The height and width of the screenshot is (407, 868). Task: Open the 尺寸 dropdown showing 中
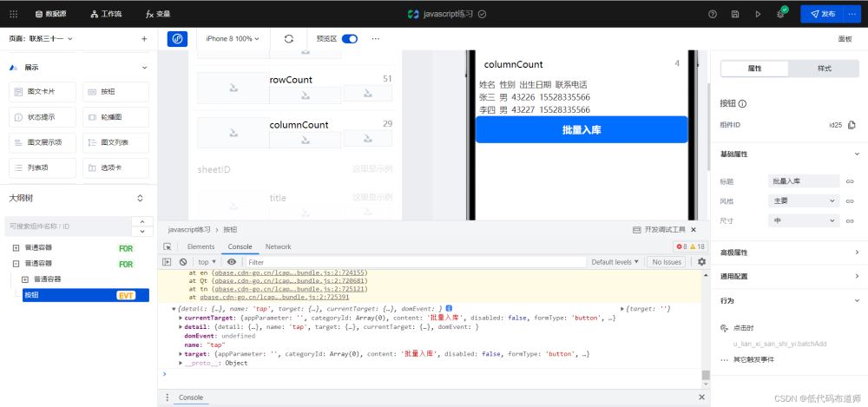click(804, 220)
